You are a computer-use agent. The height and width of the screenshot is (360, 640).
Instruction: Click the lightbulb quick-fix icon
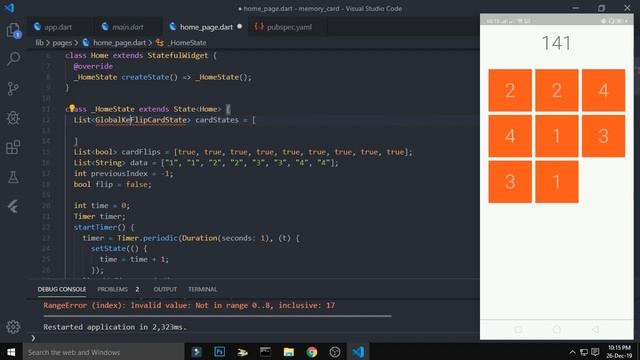tap(72, 108)
